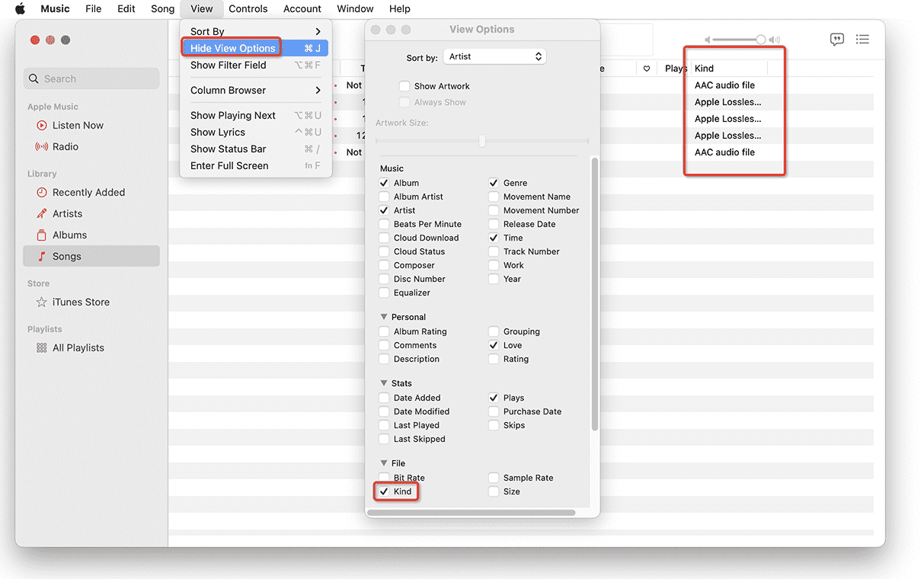This screenshot has width=924, height=579.
Task: Open the Playing Next list icon
Action: click(862, 39)
